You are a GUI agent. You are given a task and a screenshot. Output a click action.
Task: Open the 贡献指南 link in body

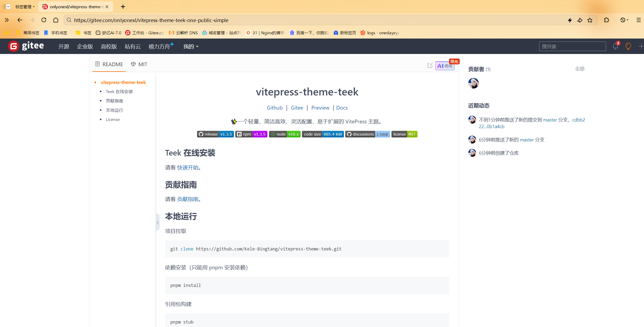pyautogui.click(x=188, y=199)
